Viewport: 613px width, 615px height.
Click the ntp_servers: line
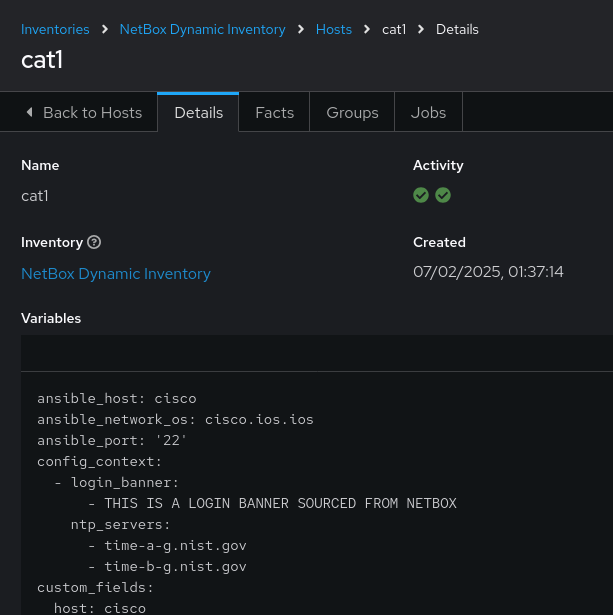tap(120, 524)
